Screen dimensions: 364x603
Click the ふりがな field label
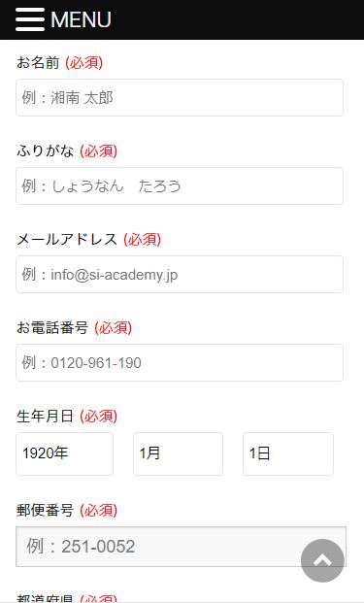pyautogui.click(x=45, y=151)
